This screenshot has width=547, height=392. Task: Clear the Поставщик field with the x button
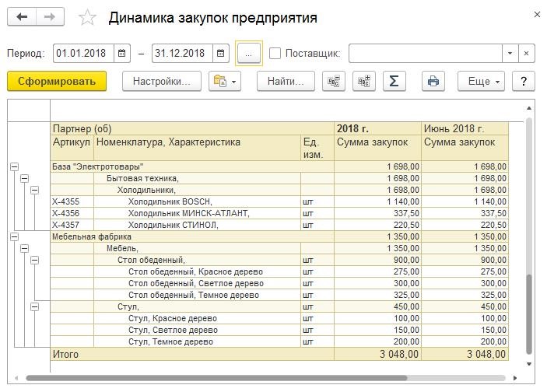click(x=527, y=54)
